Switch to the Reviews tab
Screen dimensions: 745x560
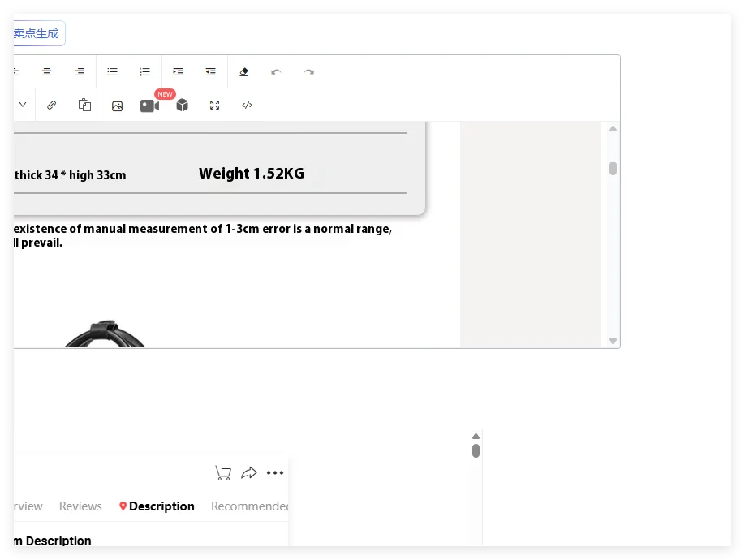click(80, 506)
